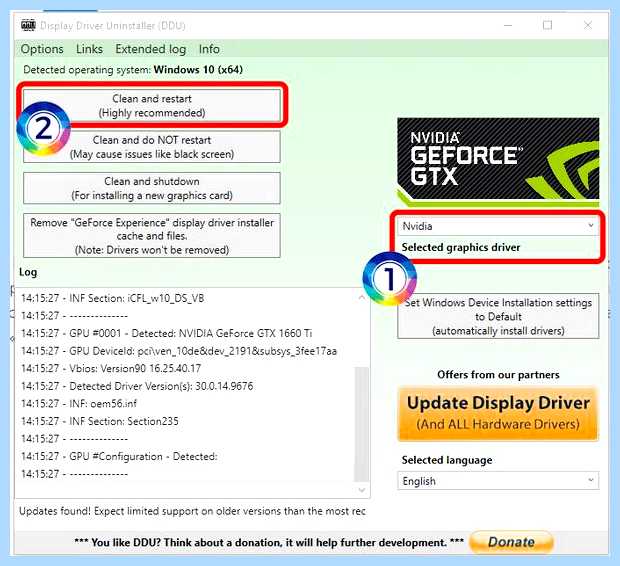The image size is (620, 566).
Task: Select log line 'INF: oem56.inf'
Action: coord(79,403)
